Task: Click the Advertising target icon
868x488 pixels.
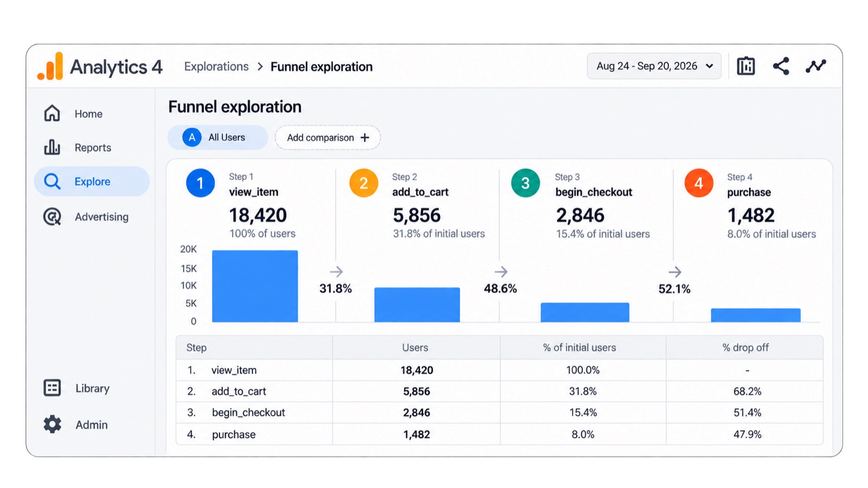Action: (52, 217)
